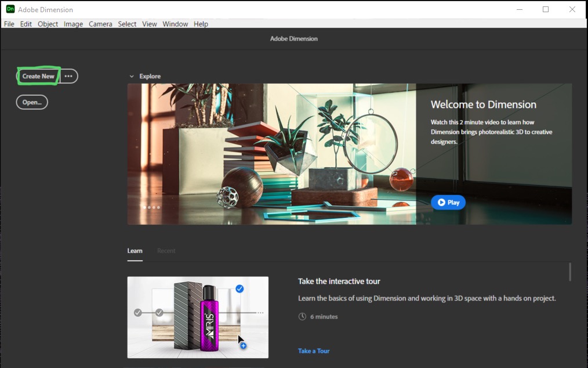
Task: Click the 6 minutes clock icon
Action: coord(302,316)
